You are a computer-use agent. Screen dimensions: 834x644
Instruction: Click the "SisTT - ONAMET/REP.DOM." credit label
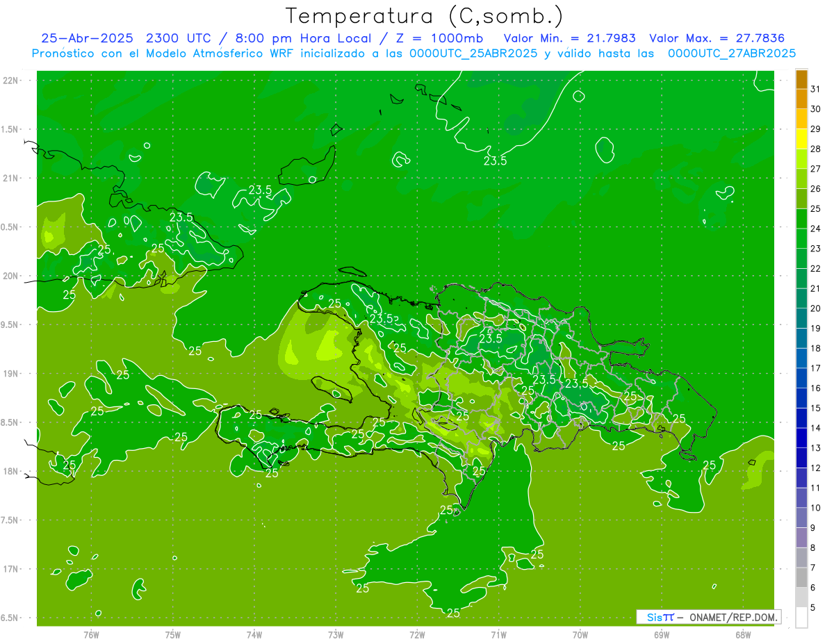tap(708, 617)
